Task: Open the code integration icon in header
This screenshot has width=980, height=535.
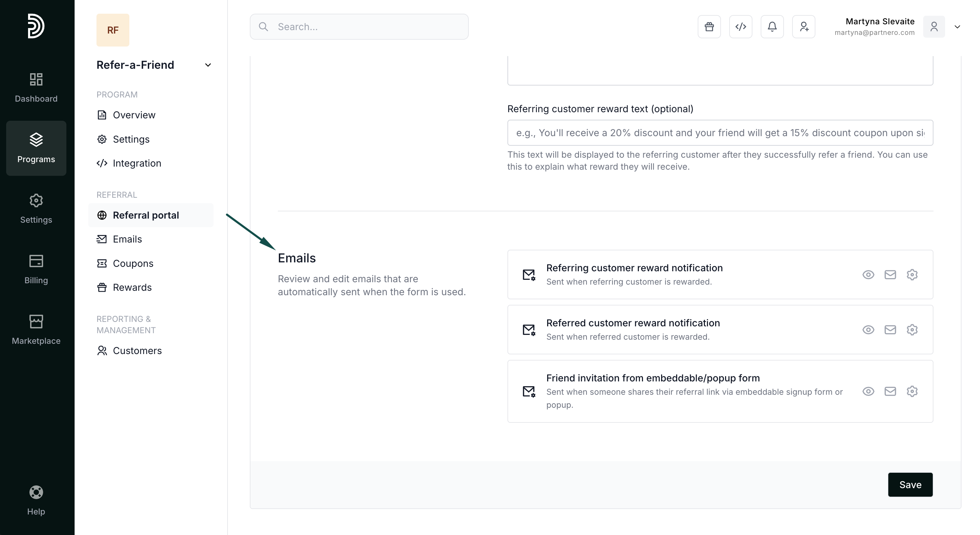Action: (x=740, y=27)
